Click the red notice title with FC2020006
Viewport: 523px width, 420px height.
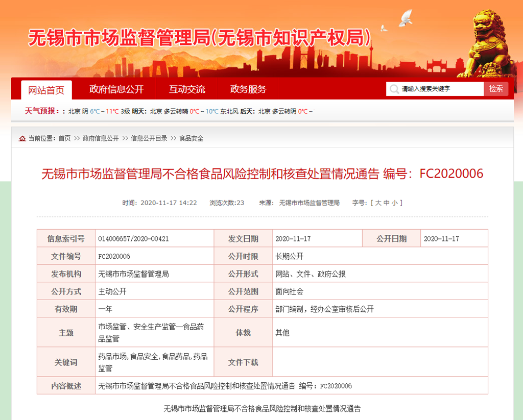tap(262, 174)
